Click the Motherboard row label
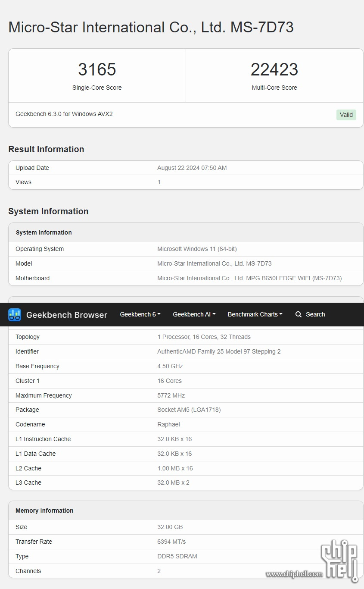Screen dimensions: 364x589 tap(32, 278)
